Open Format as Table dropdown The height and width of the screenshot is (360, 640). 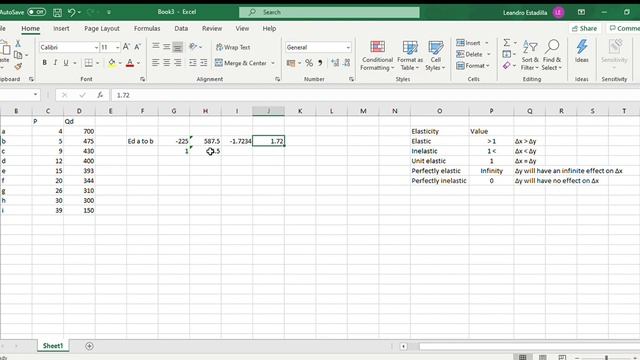tap(410, 56)
